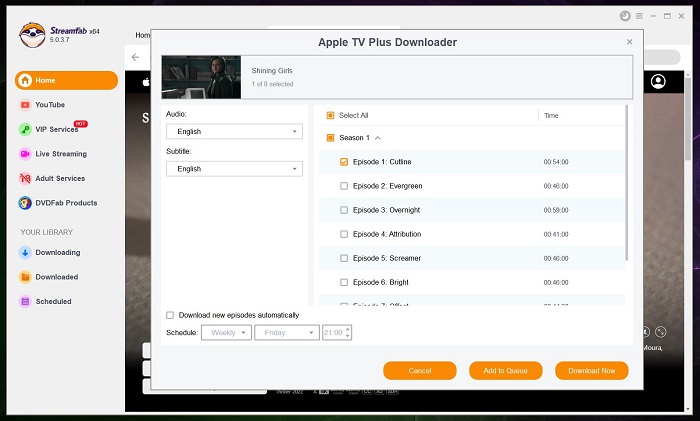Click the Cancel button
This screenshot has height=421, width=700.
coord(420,371)
